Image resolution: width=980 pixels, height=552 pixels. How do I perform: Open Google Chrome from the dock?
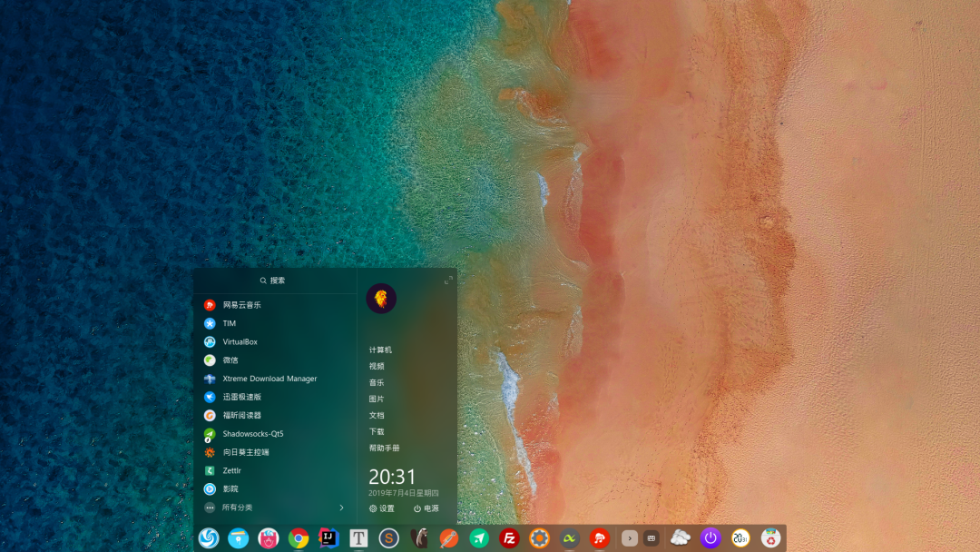pos(298,537)
